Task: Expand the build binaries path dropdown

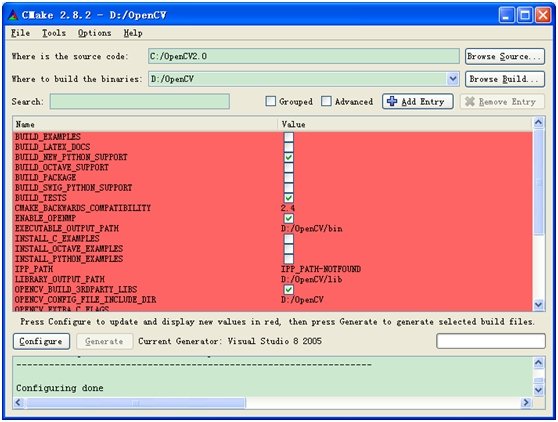Action: pos(453,79)
